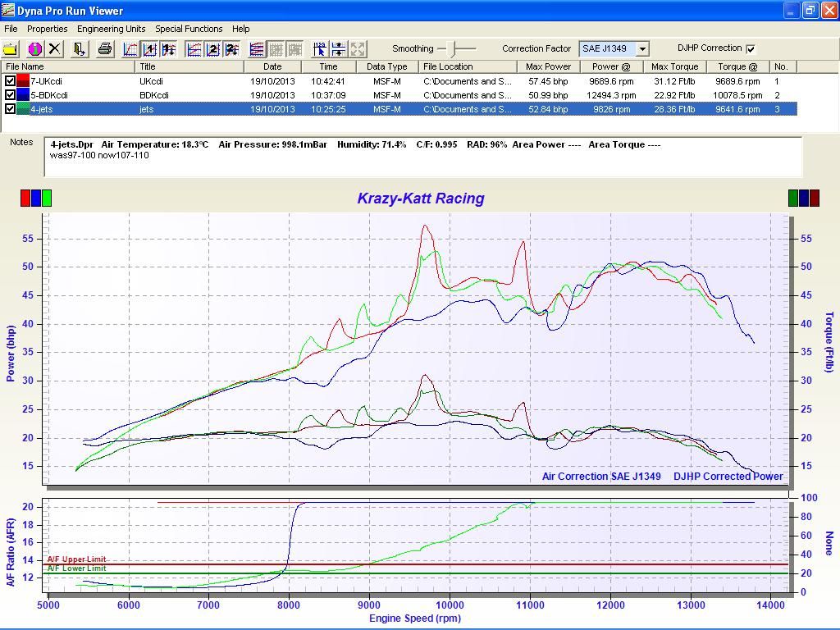Click the bright green power swatch above the graph
The height and width of the screenshot is (630, 840).
tap(47, 198)
